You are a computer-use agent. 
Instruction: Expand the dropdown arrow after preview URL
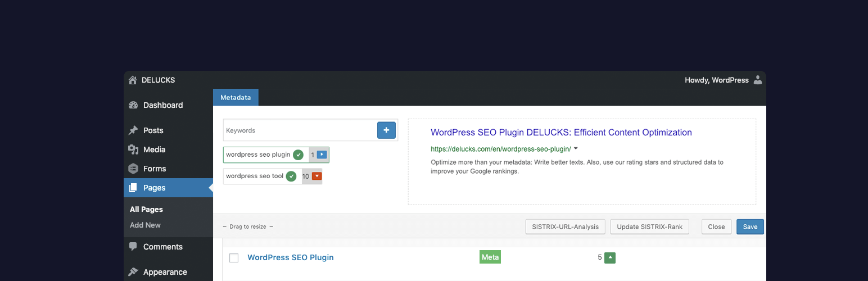tap(576, 148)
